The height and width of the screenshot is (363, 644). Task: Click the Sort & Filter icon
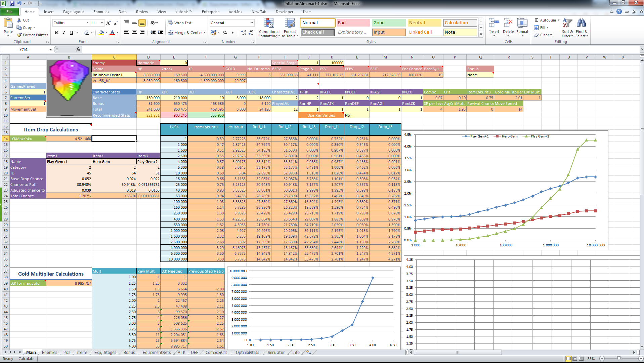point(567,24)
